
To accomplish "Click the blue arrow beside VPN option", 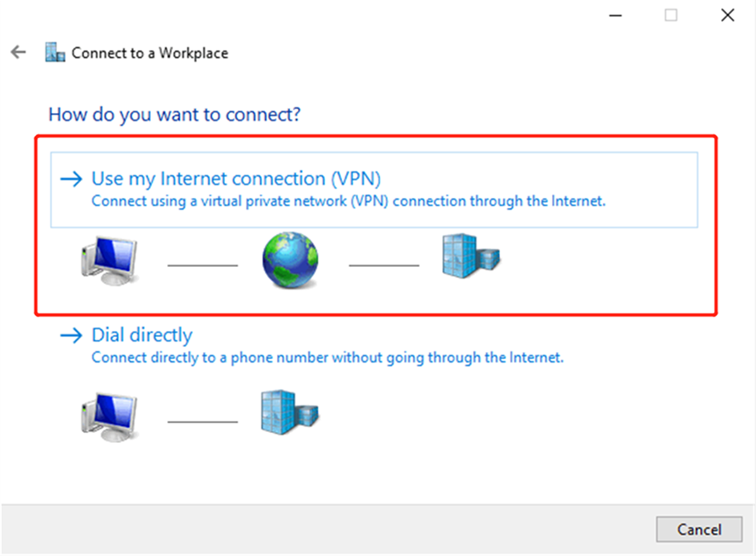I will (72, 179).
